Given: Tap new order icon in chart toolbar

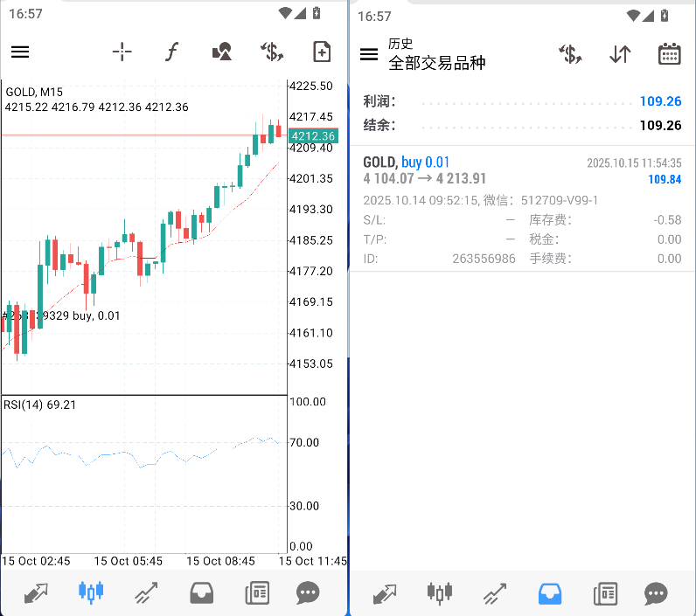Looking at the screenshot, I should (322, 52).
